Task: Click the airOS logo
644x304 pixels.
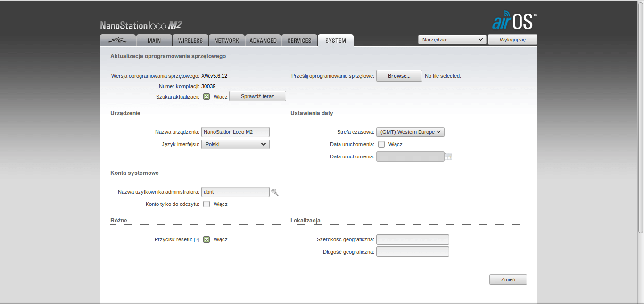Action: 514,21
